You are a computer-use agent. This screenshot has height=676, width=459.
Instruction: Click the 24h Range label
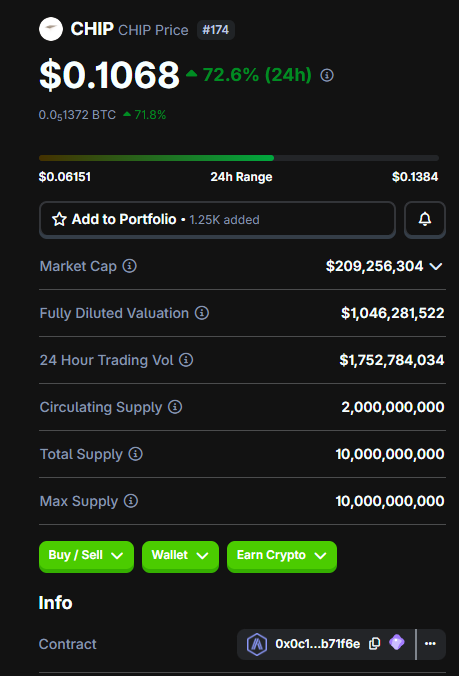pos(241,177)
